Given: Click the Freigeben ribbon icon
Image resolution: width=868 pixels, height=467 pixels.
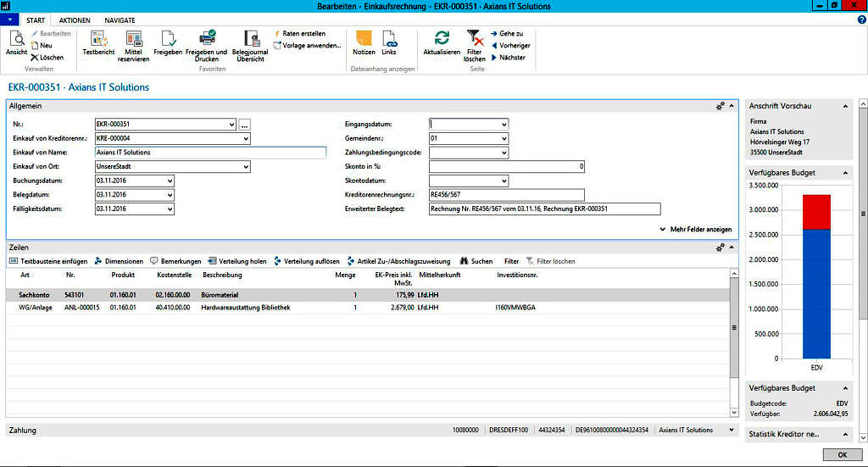Looking at the screenshot, I should pos(168,39).
